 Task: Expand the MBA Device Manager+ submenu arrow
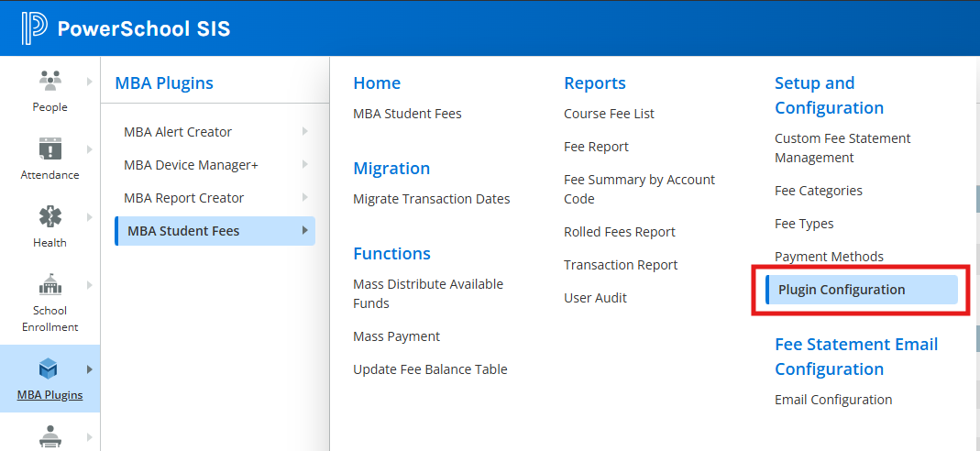coord(304,165)
